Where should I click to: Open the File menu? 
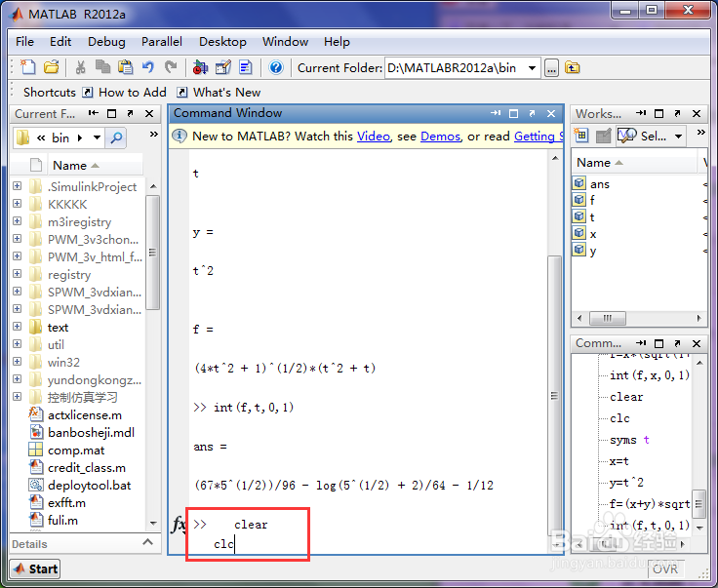(24, 42)
